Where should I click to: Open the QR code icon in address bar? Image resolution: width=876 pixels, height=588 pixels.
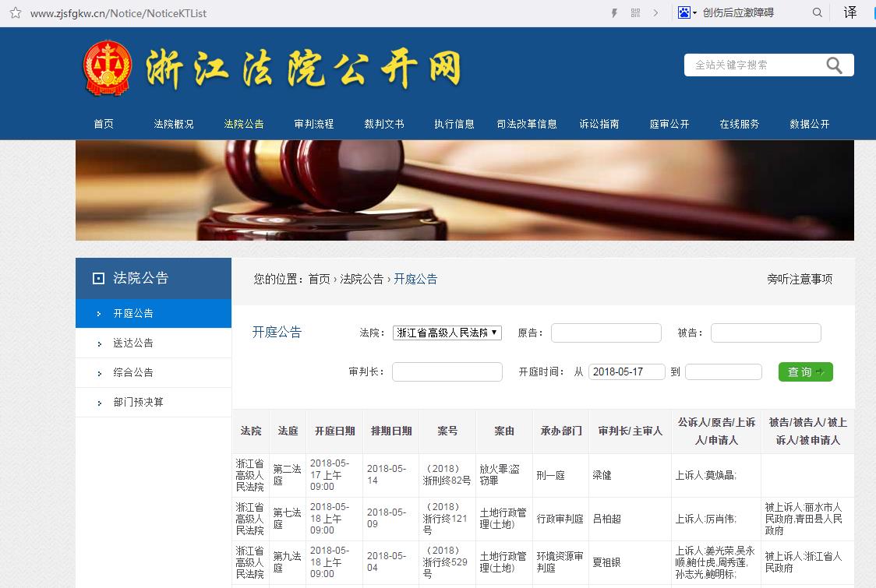coord(635,12)
